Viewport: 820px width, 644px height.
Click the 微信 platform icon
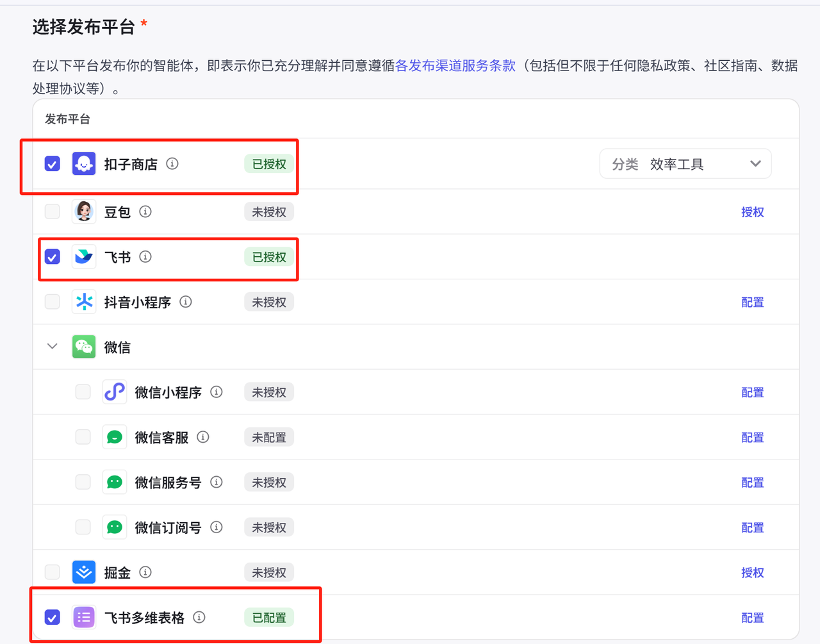click(84, 347)
